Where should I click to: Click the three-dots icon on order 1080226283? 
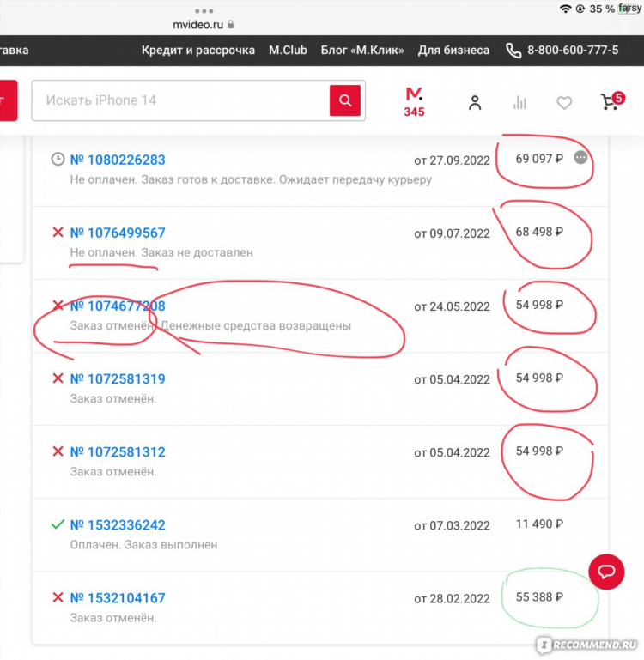point(580,158)
